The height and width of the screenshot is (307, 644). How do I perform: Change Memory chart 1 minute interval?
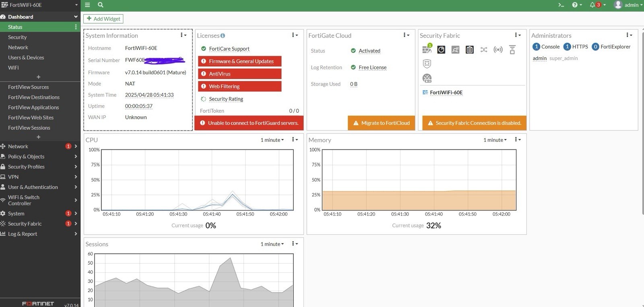[495, 140]
